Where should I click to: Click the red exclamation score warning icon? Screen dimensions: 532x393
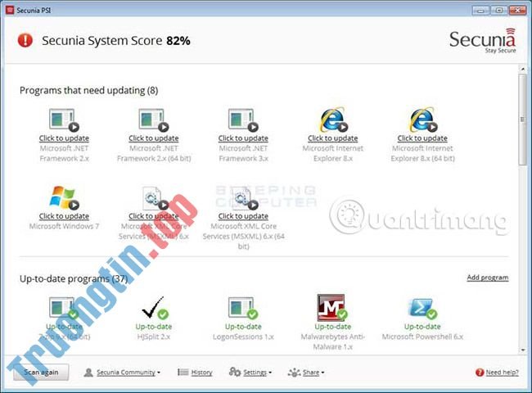coord(25,40)
